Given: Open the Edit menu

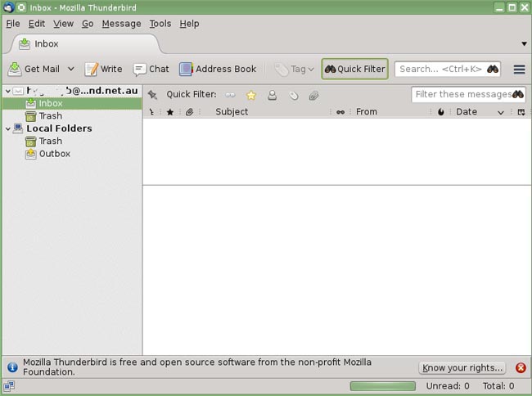Looking at the screenshot, I should (x=37, y=24).
